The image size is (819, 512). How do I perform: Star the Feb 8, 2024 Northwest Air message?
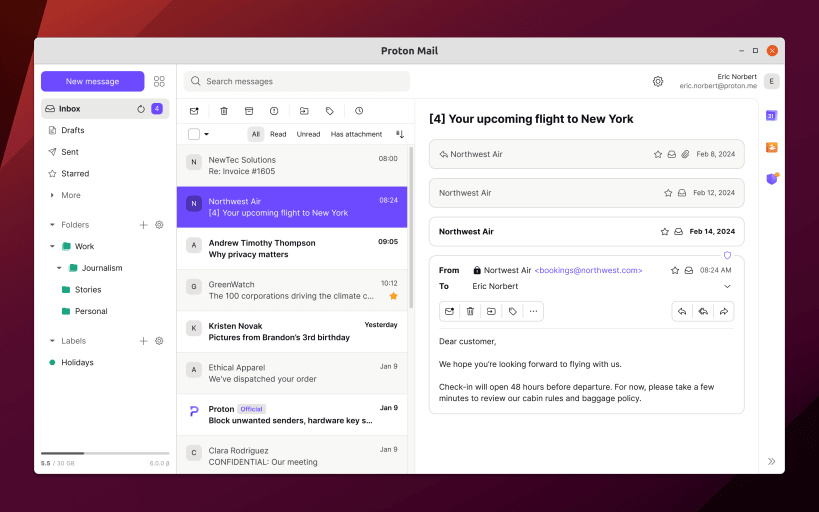click(658, 154)
